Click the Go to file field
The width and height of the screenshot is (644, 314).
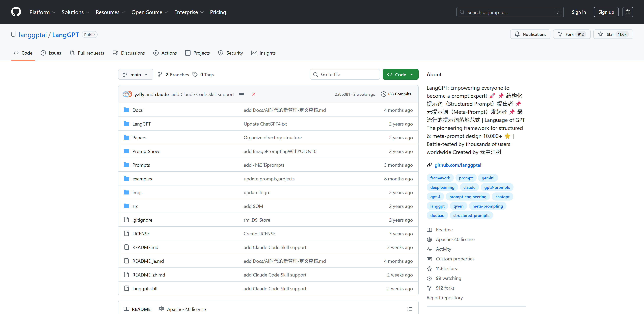[x=345, y=74]
